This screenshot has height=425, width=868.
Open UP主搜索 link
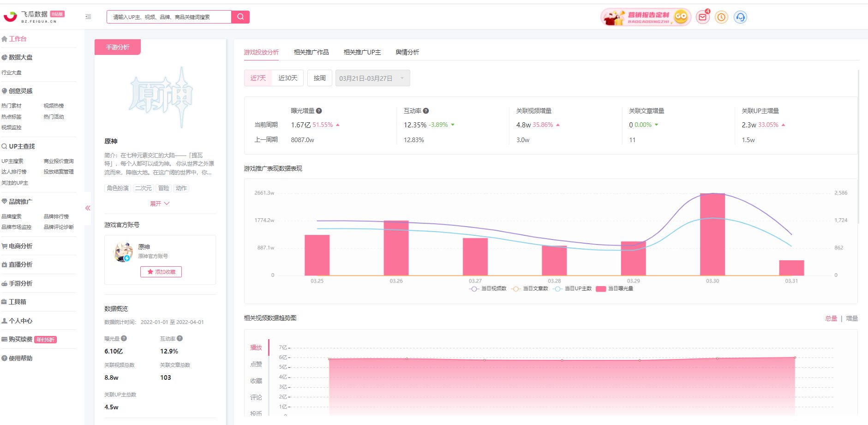pyautogui.click(x=12, y=161)
